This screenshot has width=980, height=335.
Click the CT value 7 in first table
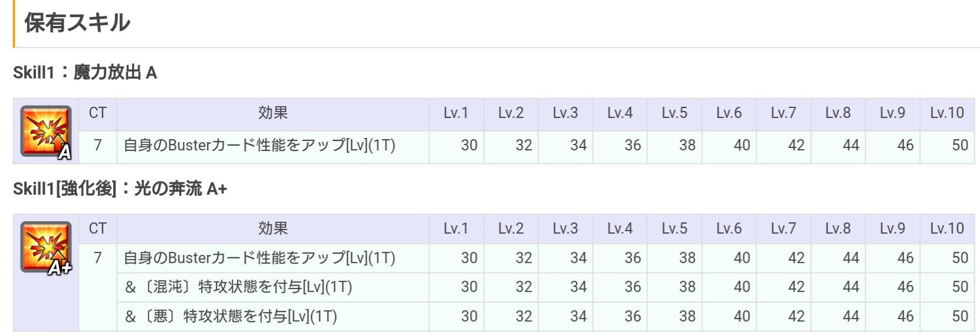98,146
